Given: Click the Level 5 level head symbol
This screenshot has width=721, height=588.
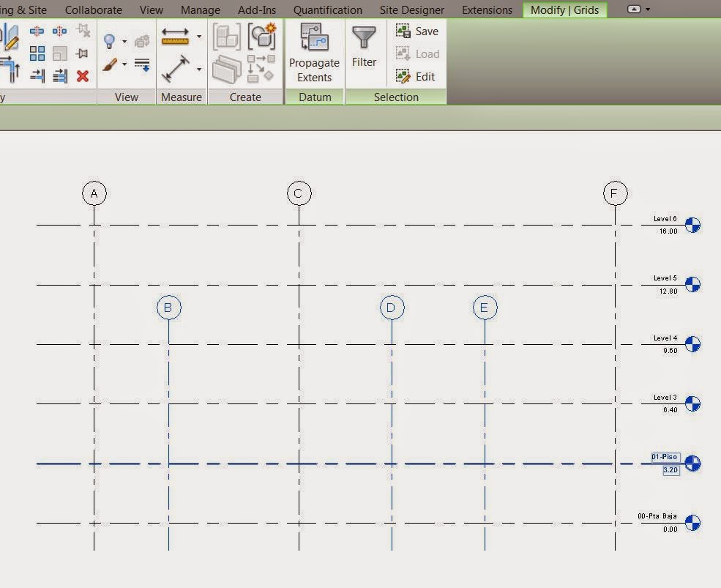Looking at the screenshot, I should 692,284.
